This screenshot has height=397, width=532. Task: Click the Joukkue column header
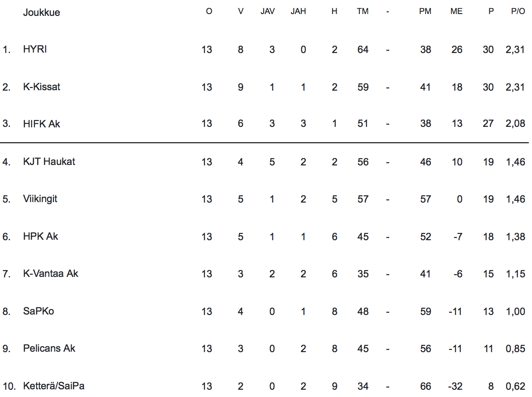pos(42,12)
